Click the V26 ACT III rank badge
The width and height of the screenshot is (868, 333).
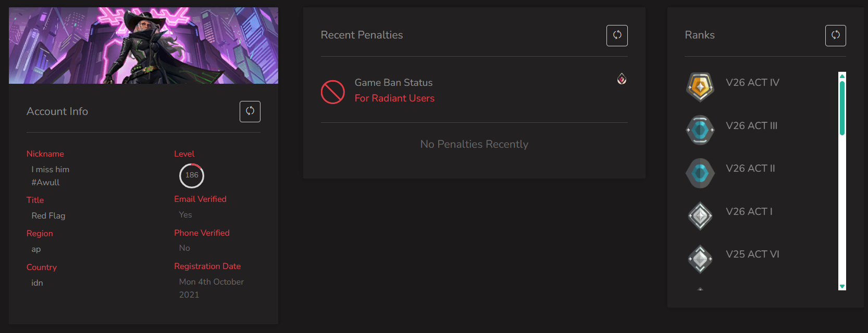click(700, 130)
